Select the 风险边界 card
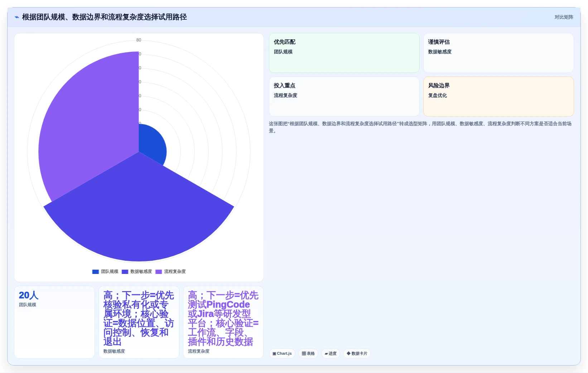 (498, 97)
